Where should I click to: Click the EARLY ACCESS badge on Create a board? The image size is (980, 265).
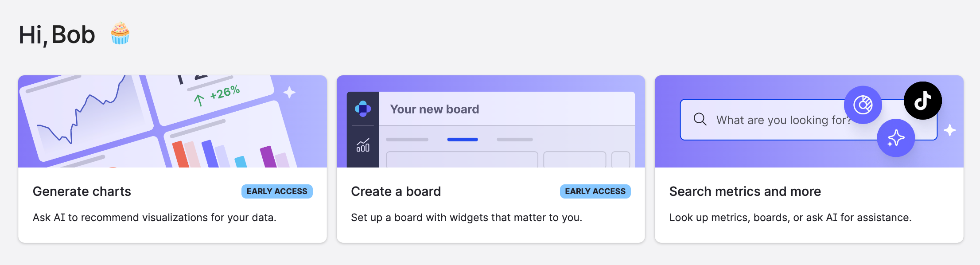[595, 191]
